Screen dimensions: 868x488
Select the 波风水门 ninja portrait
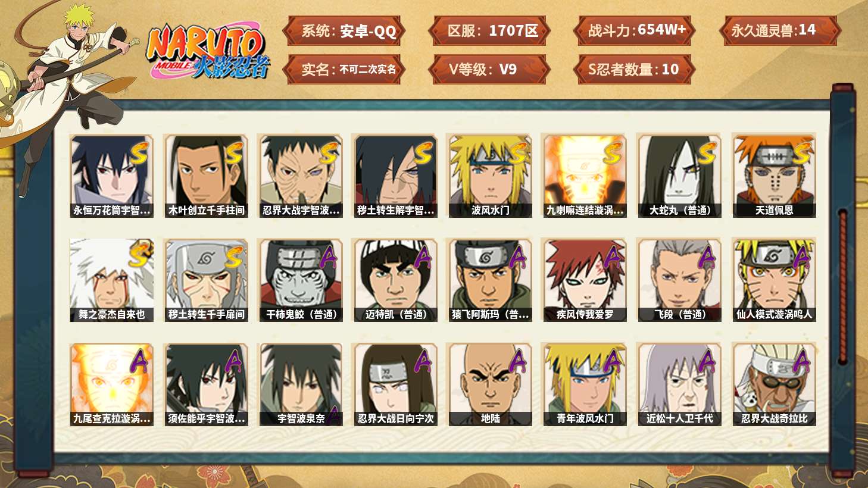pyautogui.click(x=490, y=176)
